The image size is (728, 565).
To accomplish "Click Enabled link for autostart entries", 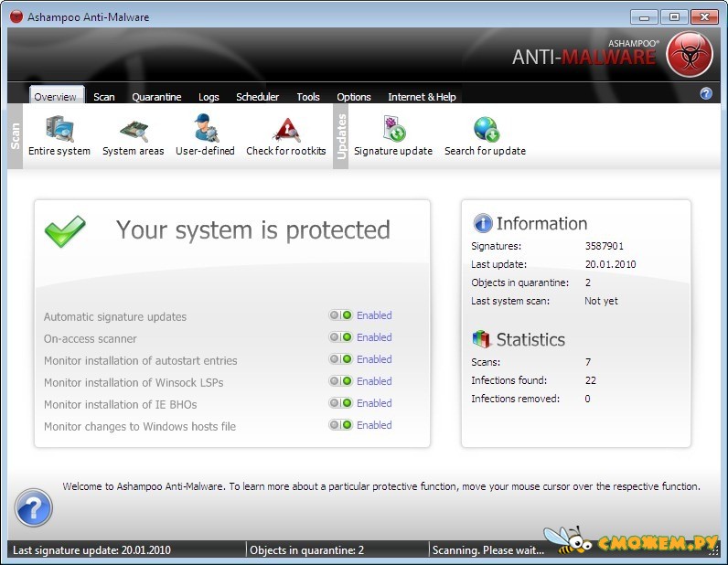I will 374,359.
